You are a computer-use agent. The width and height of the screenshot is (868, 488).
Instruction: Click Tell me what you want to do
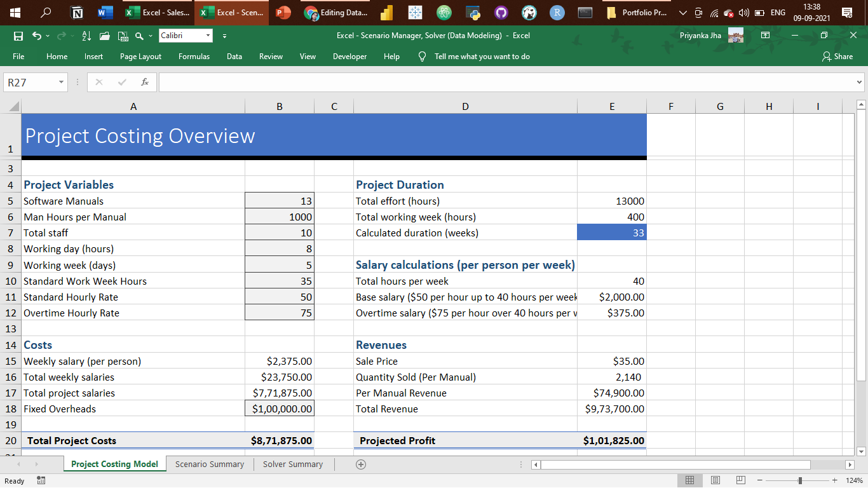click(482, 57)
